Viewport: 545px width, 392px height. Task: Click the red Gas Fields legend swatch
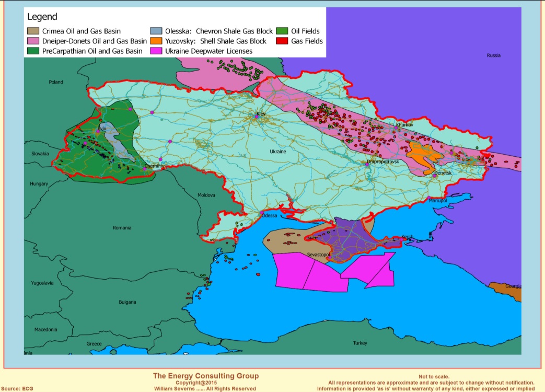(x=282, y=41)
